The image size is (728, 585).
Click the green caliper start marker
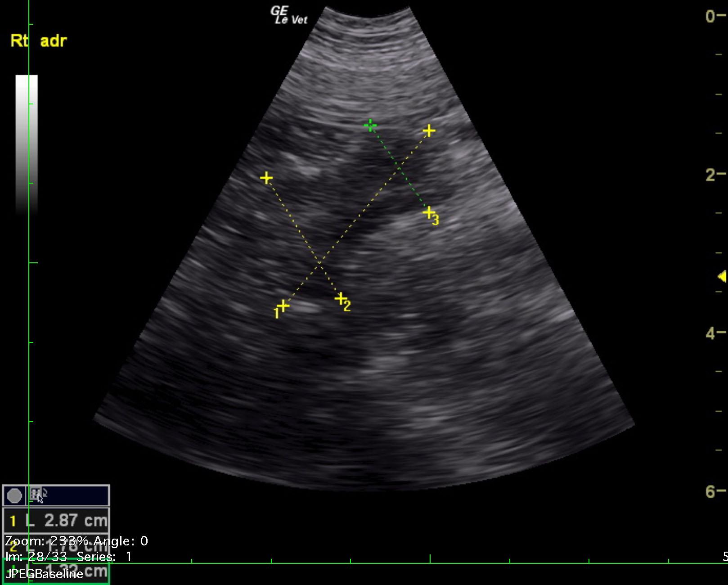[x=370, y=126]
